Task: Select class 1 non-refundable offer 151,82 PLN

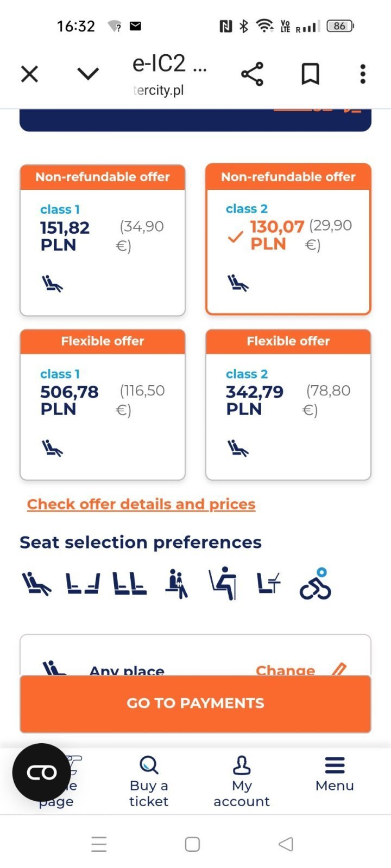Action: coord(103,240)
